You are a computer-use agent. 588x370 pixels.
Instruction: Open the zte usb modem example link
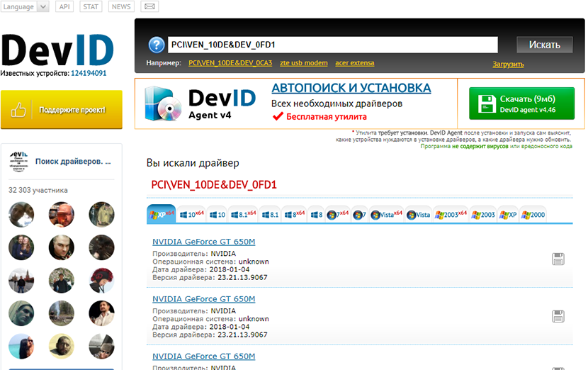304,63
